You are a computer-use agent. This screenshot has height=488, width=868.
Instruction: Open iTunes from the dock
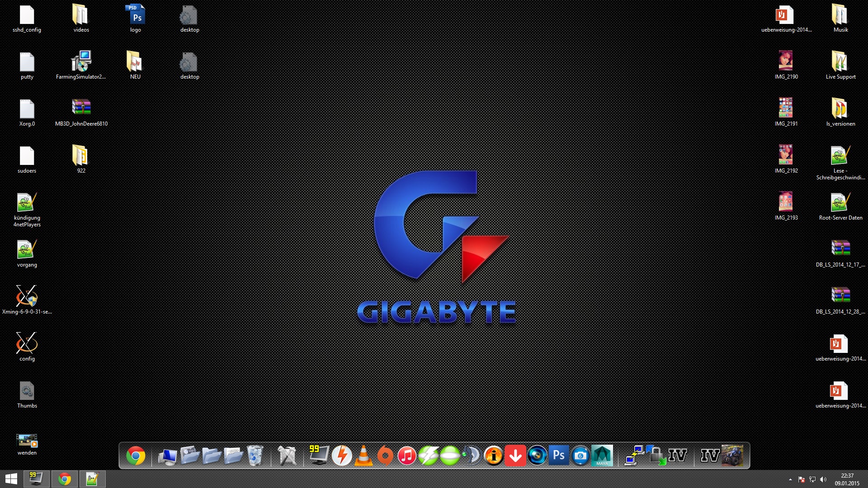(407, 455)
